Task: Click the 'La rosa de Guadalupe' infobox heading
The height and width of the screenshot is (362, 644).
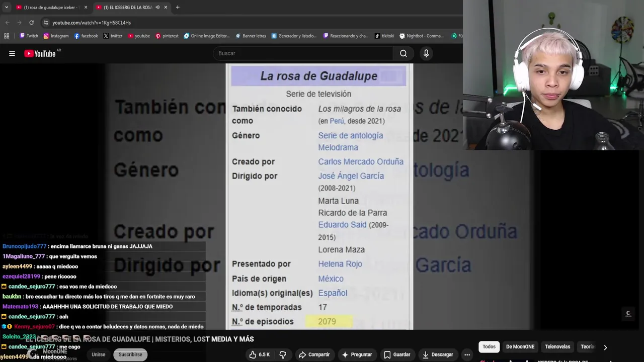Action: click(x=318, y=76)
